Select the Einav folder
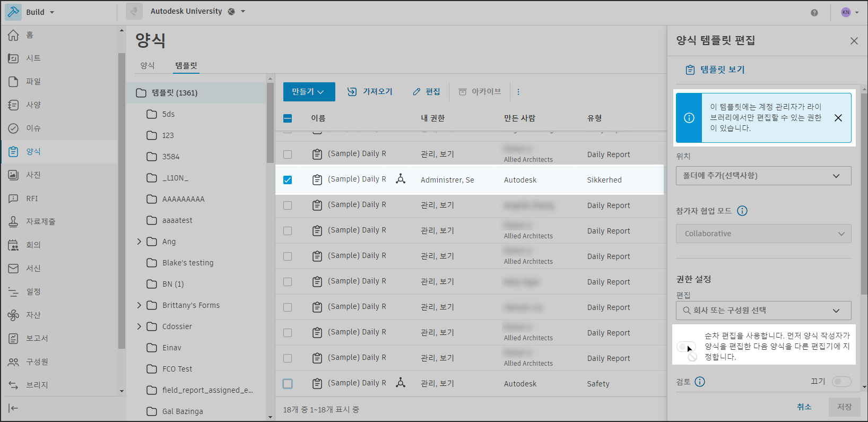The height and width of the screenshot is (422, 868). point(172,348)
